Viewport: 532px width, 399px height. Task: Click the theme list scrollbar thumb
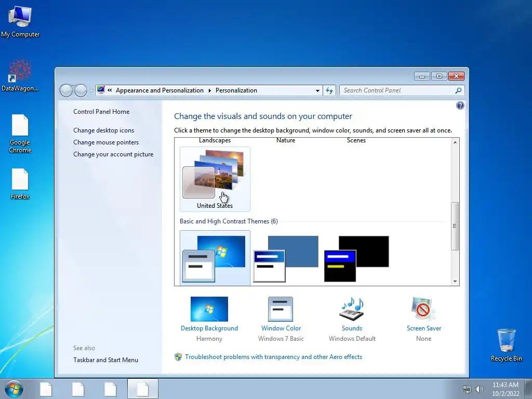(455, 226)
